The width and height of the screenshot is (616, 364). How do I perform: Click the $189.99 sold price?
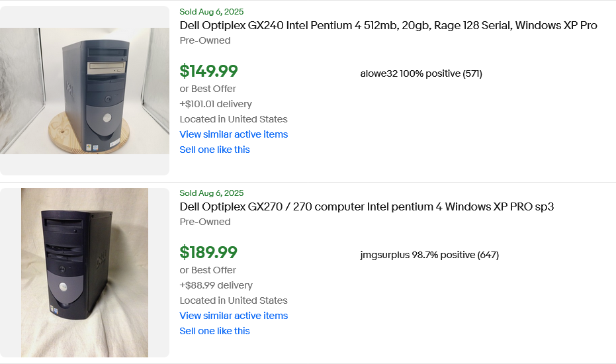[x=208, y=253]
